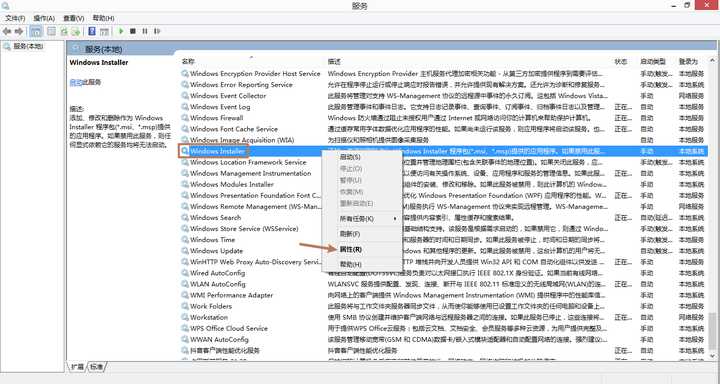Select the Windows Event Collector row
720x384 pixels.
coord(444,96)
